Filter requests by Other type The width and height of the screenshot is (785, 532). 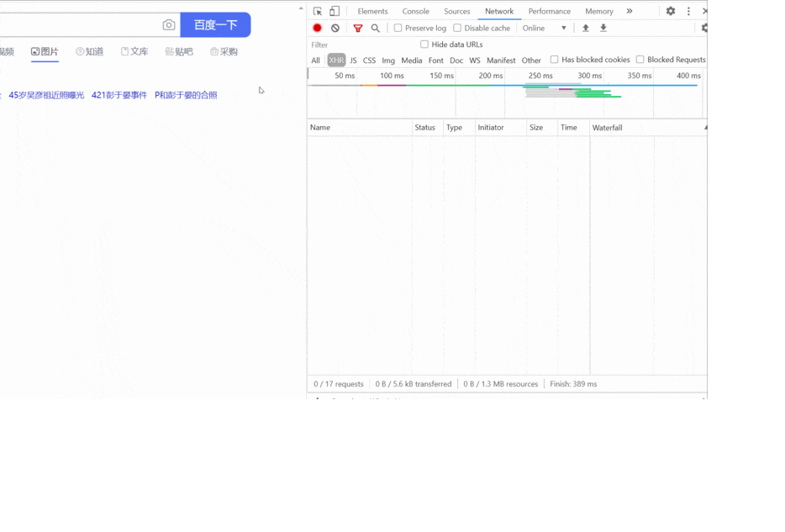(531, 60)
